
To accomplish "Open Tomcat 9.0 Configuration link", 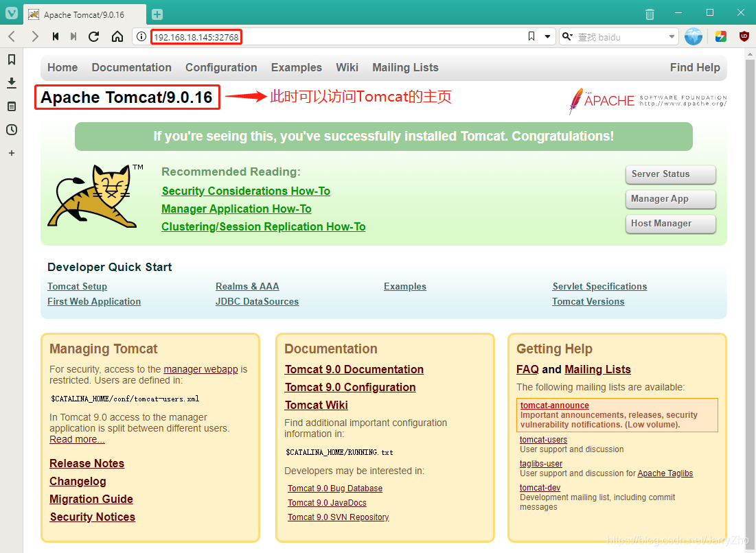I will pos(350,387).
